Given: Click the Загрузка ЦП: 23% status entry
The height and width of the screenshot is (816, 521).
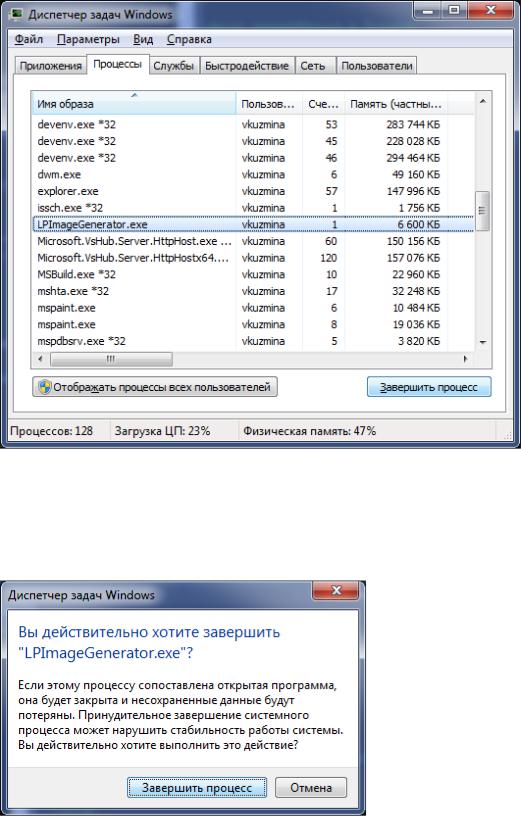Looking at the screenshot, I should point(162,431).
